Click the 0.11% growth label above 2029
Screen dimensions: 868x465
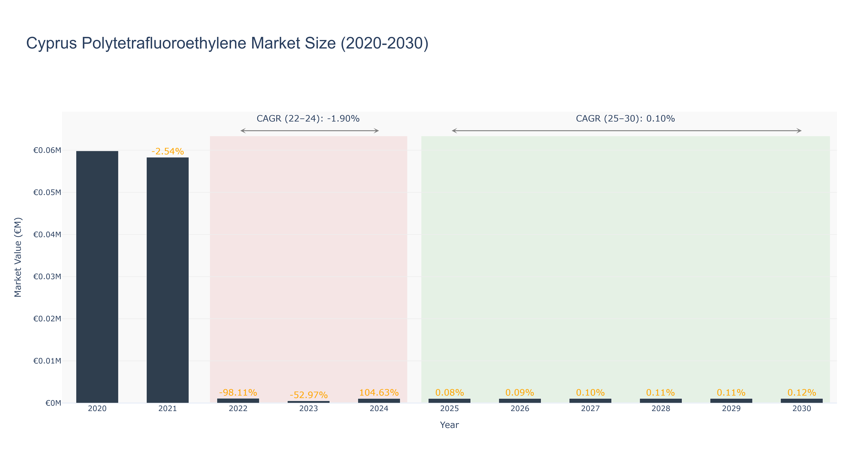[731, 393]
